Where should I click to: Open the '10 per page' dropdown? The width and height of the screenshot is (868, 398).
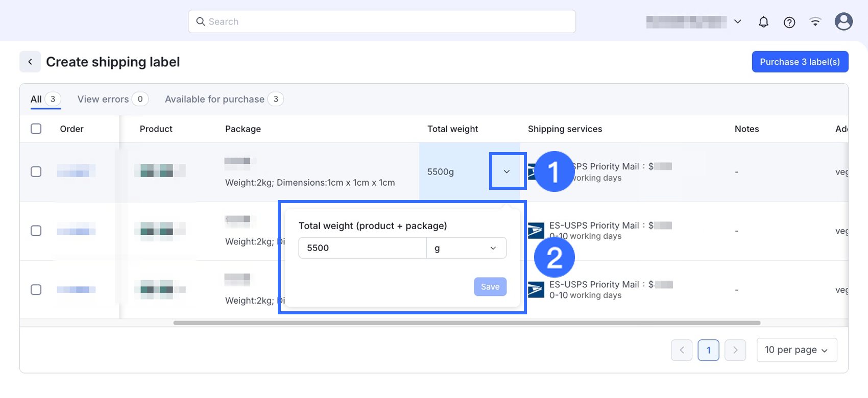point(797,350)
